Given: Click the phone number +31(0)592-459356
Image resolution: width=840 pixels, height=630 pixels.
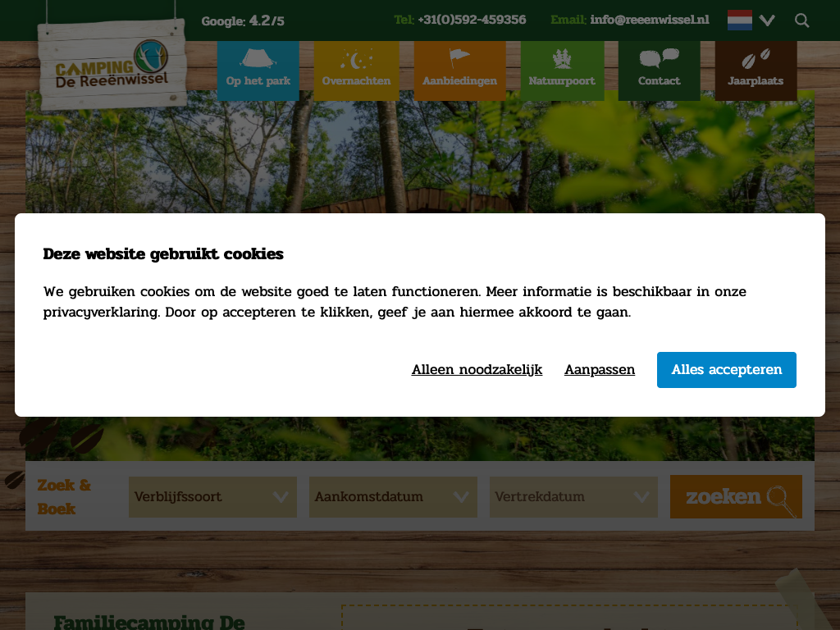Looking at the screenshot, I should click(471, 20).
